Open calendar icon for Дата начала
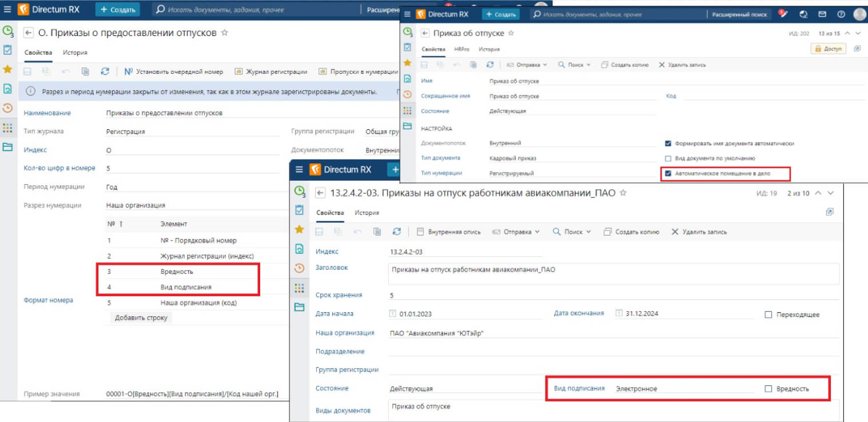The width and height of the screenshot is (868, 422). pyautogui.click(x=392, y=313)
